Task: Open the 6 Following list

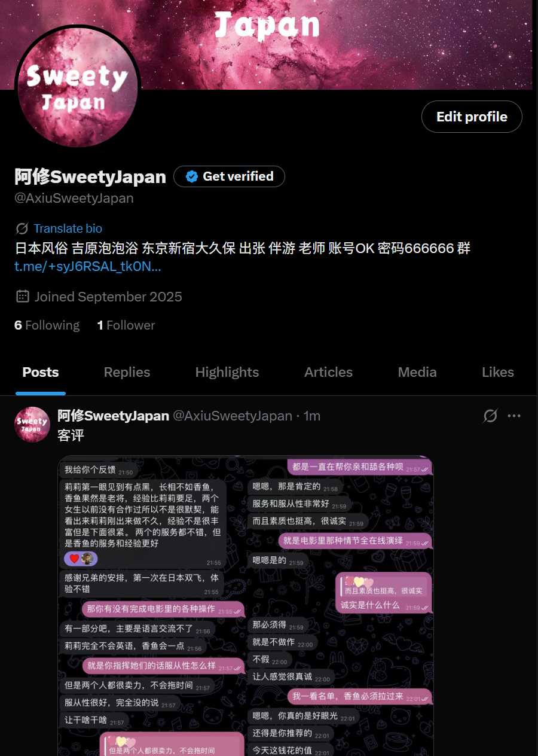Action: [47, 325]
